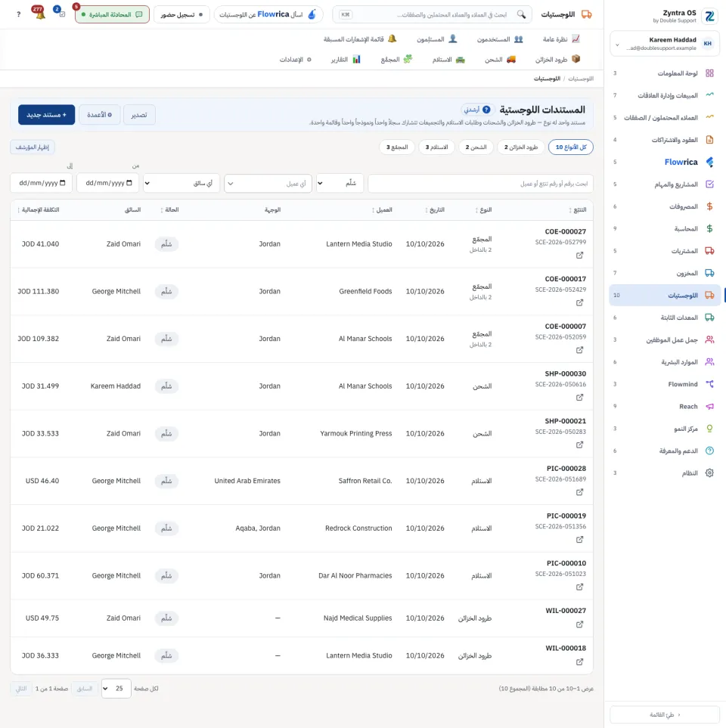Open Flowrica from the sidebar
The height and width of the screenshot is (728, 726).
[x=665, y=162]
